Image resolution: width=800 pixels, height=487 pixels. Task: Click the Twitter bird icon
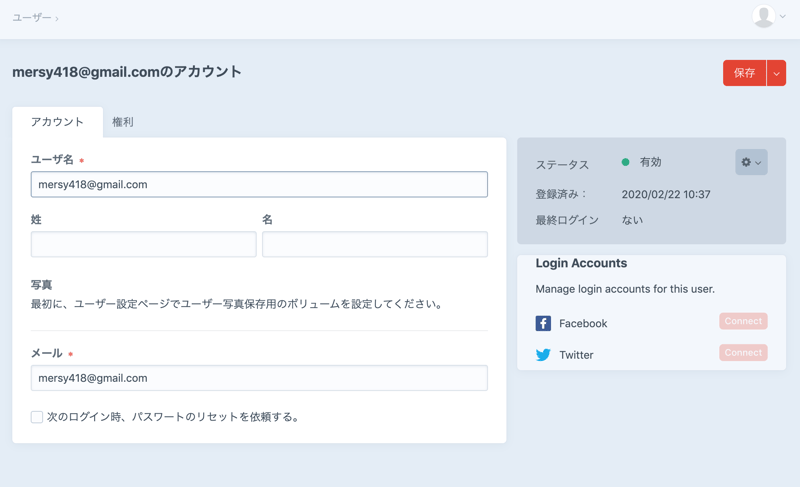click(543, 355)
